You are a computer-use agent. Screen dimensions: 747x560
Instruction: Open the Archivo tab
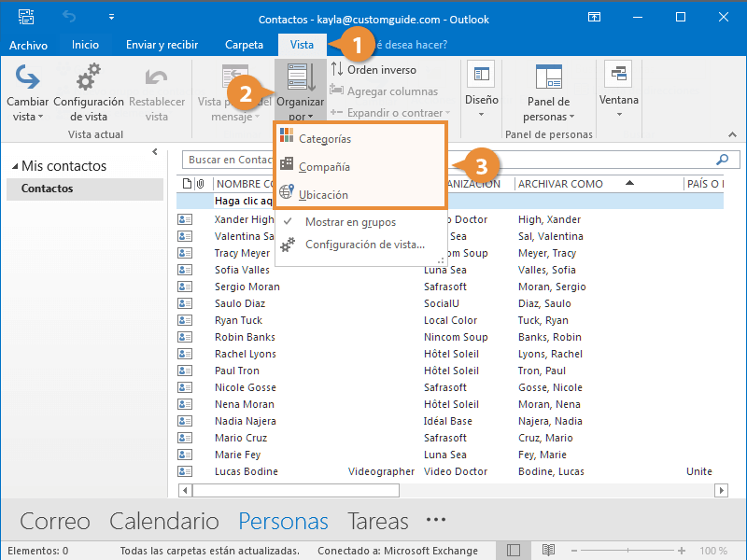click(28, 44)
